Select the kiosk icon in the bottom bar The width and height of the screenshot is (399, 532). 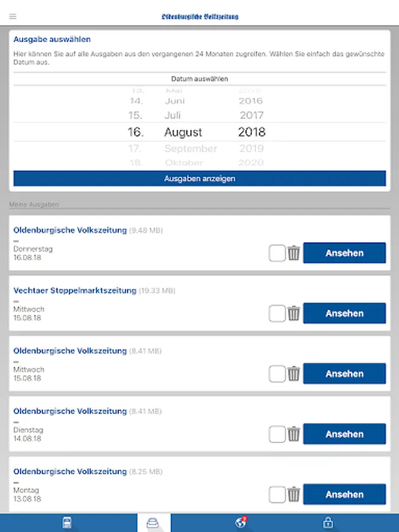67,522
